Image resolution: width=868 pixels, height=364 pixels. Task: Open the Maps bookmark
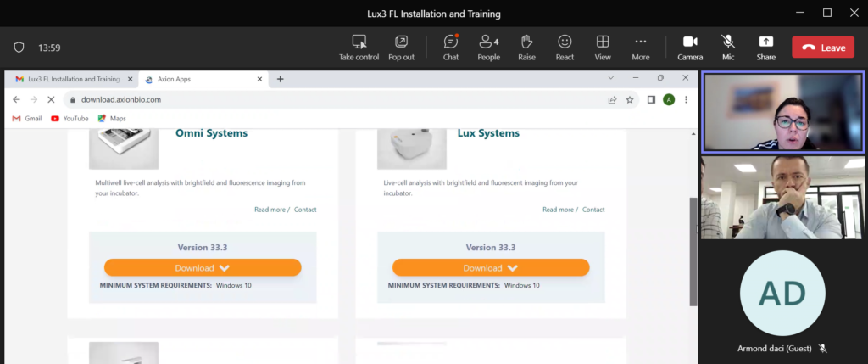[x=112, y=119]
